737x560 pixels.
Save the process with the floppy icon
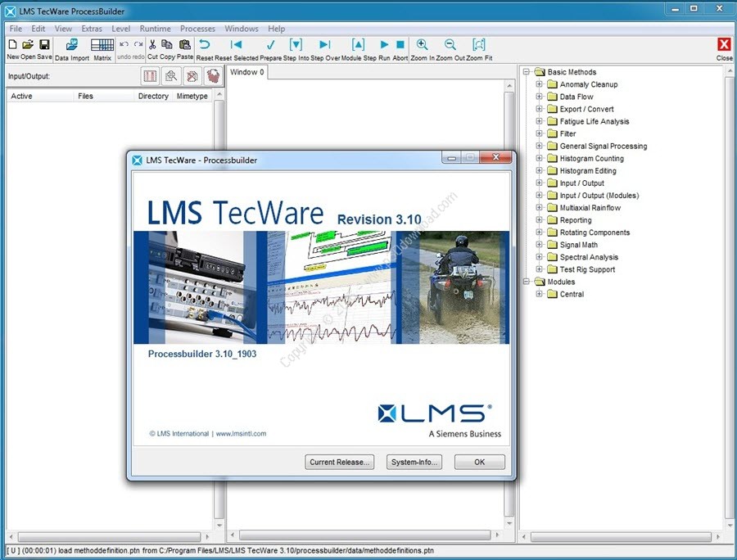coord(44,45)
